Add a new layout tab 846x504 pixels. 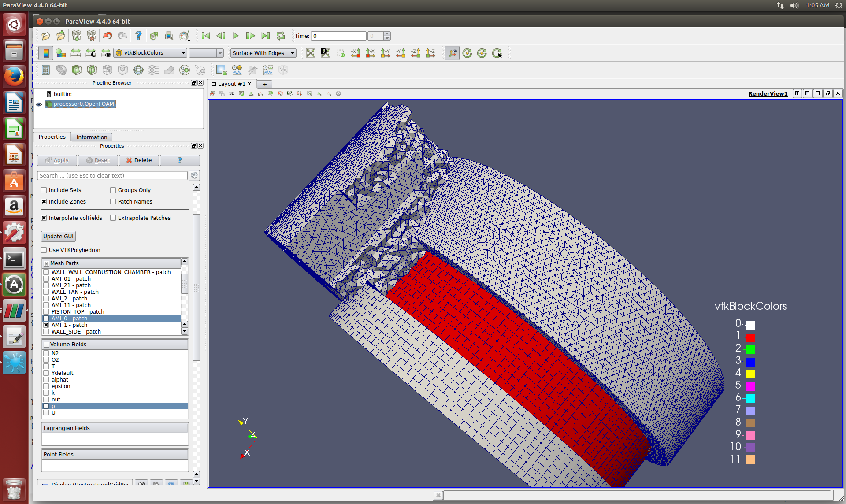coord(265,84)
